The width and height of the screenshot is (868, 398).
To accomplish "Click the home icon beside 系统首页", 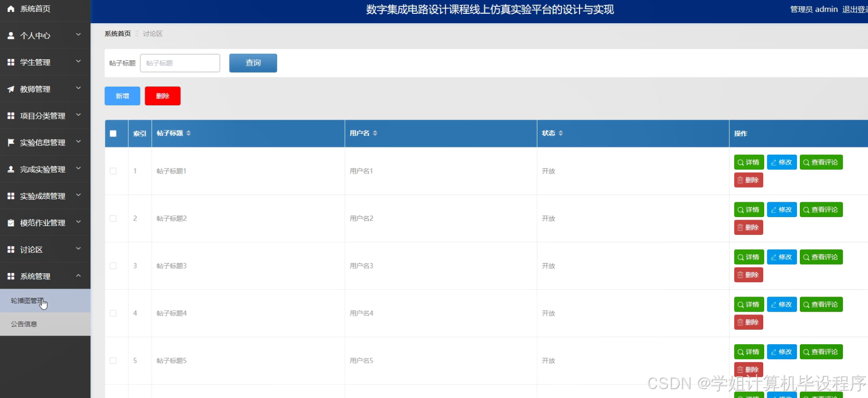I will pos(11,9).
